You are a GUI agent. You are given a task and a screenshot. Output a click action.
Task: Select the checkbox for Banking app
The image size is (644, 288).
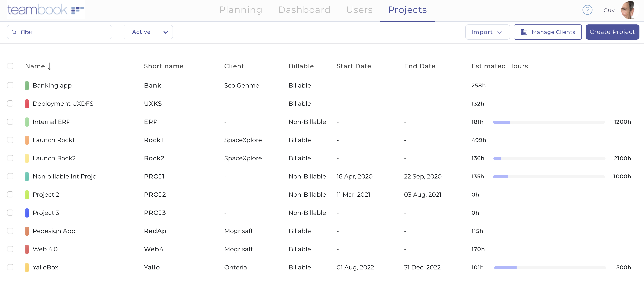point(10,85)
